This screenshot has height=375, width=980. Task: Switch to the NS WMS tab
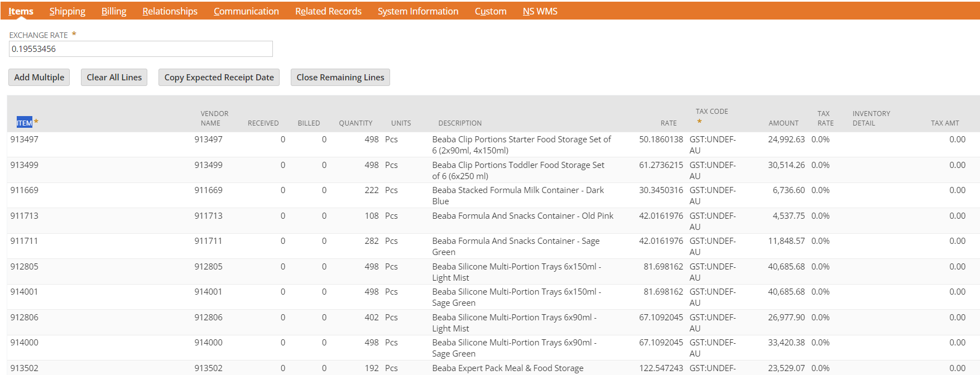click(540, 11)
